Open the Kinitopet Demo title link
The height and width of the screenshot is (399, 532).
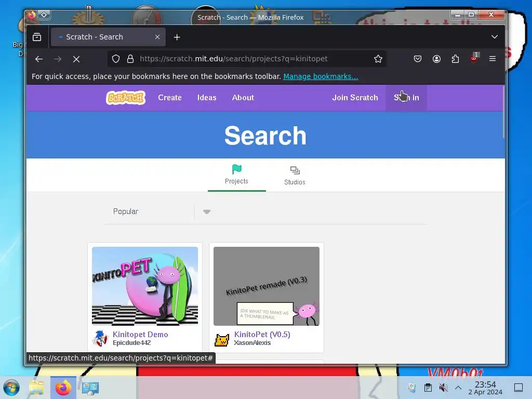tap(140, 335)
